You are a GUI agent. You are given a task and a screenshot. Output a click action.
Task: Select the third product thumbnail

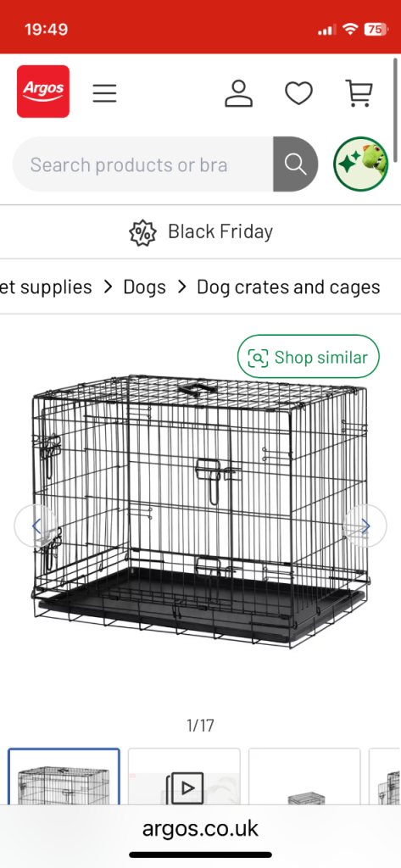click(304, 776)
